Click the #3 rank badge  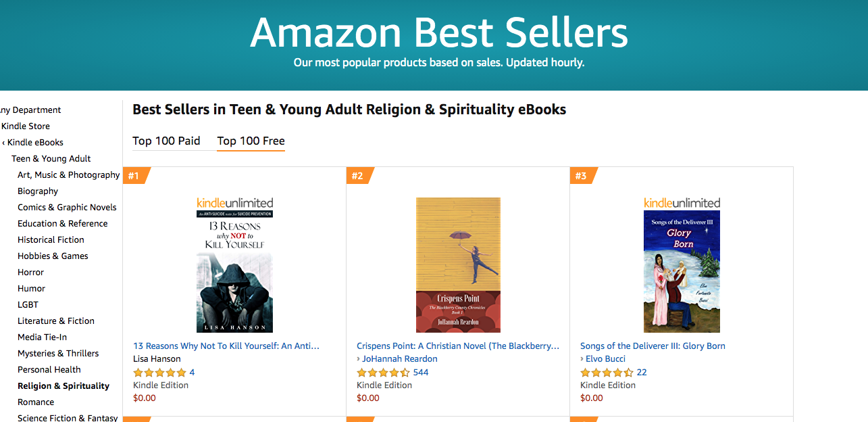582,177
